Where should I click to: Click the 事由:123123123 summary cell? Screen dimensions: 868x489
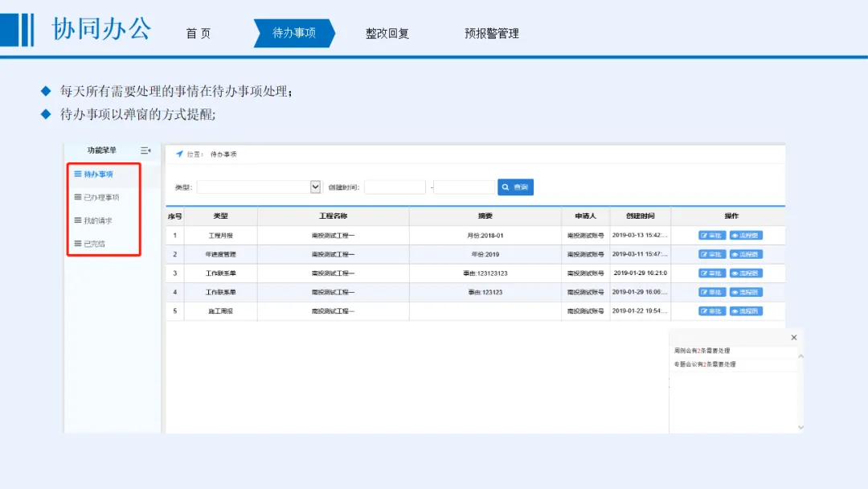click(x=485, y=273)
